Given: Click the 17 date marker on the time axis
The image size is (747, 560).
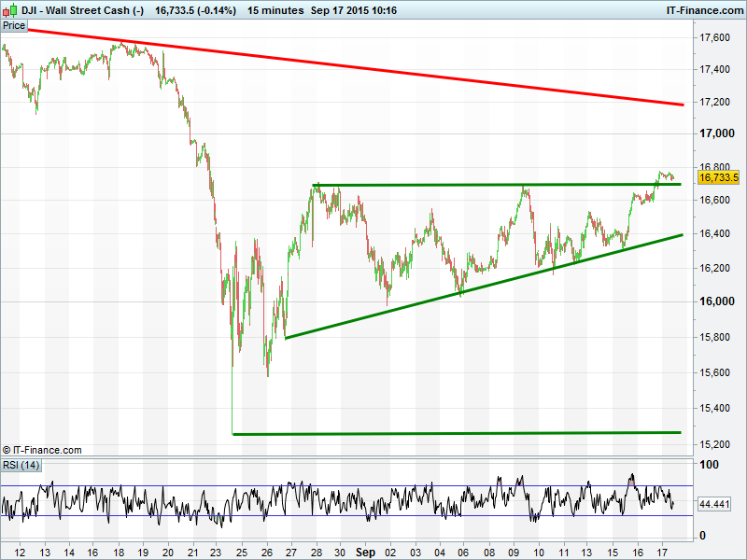Looking at the screenshot, I should click(x=663, y=552).
